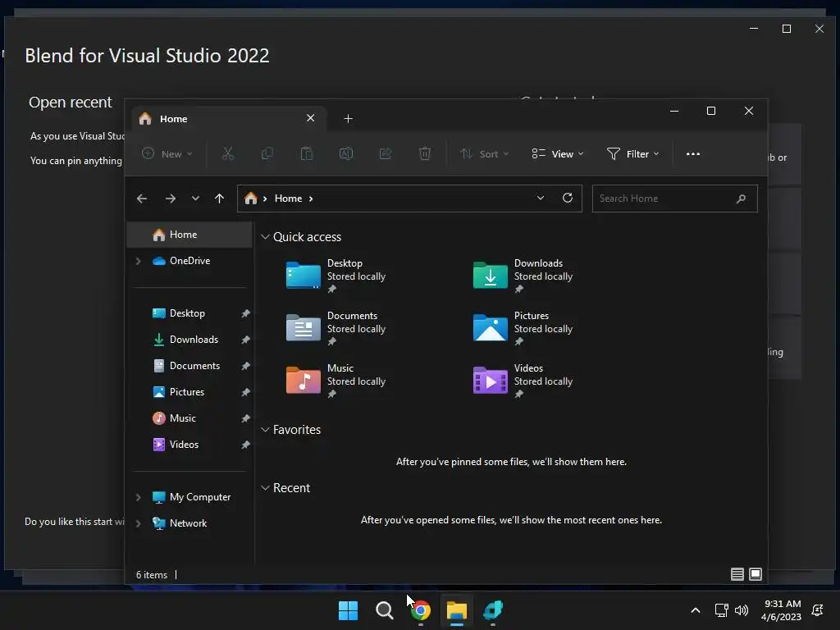The height and width of the screenshot is (630, 840).
Task: Select Network in navigation pane
Action: click(189, 523)
